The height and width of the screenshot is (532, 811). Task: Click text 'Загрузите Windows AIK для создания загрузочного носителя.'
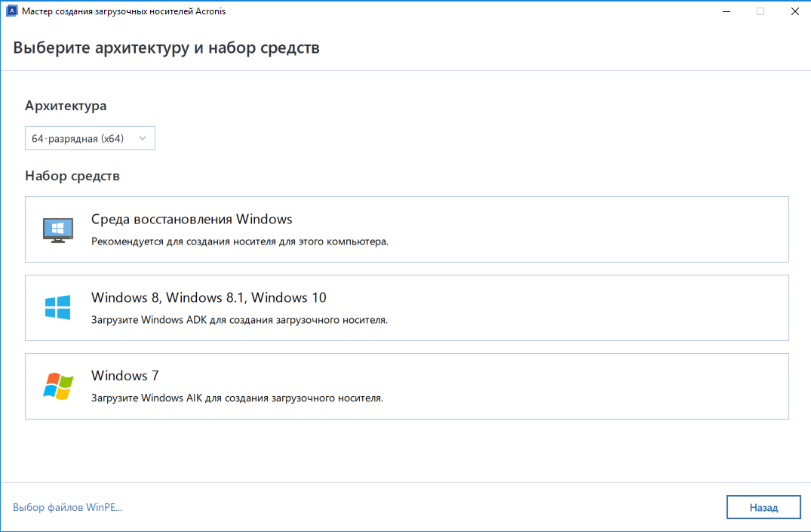point(238,398)
